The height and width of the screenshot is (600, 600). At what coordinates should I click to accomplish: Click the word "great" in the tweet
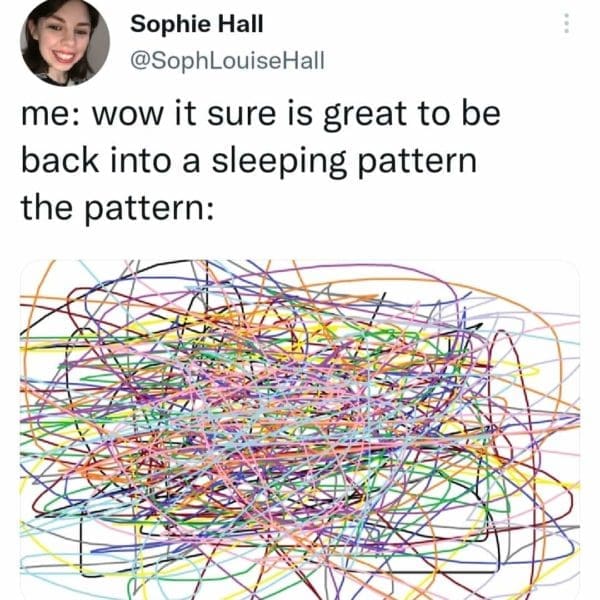365,116
